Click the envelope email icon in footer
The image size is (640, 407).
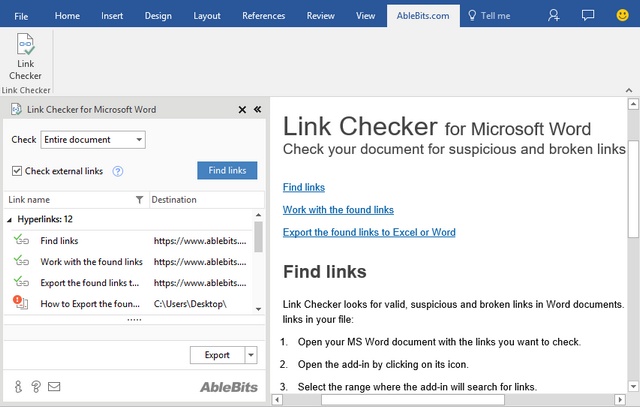click(x=54, y=386)
